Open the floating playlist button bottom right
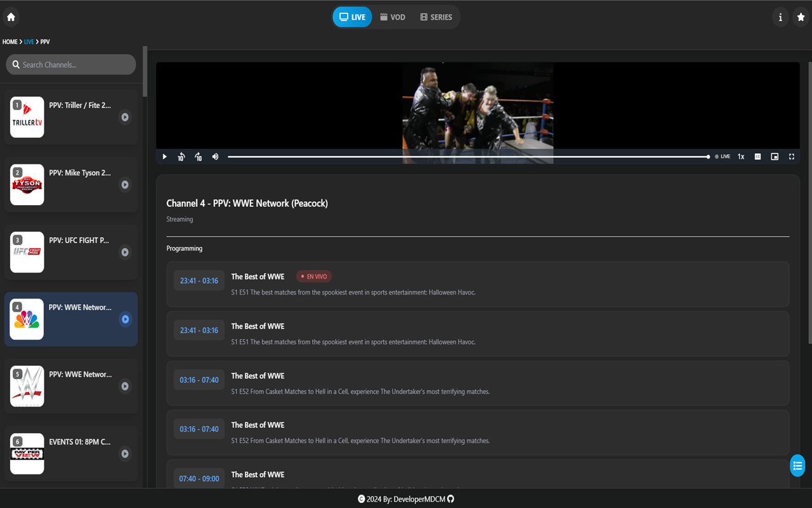812x508 pixels. pos(797,465)
